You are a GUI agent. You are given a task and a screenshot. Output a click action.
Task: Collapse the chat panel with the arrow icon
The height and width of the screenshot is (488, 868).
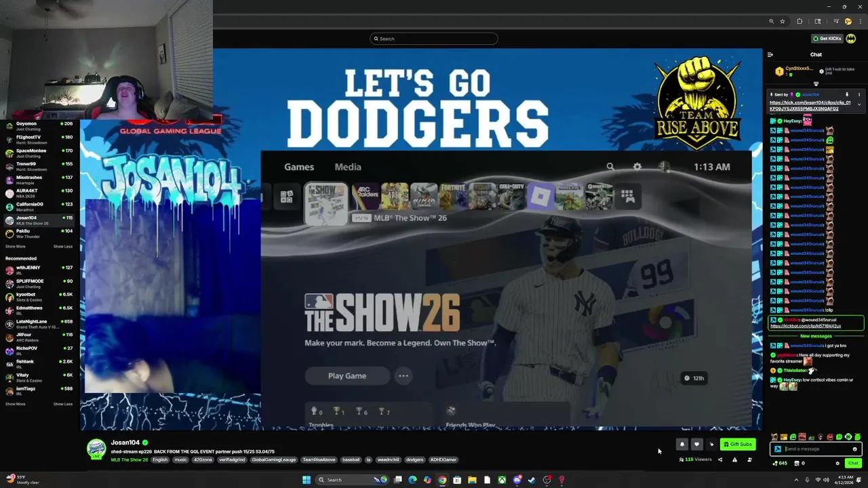[770, 55]
